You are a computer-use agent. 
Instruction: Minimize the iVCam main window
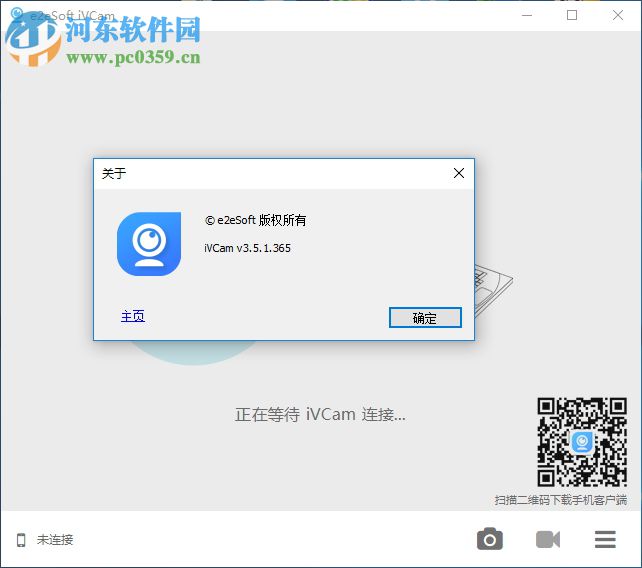[x=527, y=15]
